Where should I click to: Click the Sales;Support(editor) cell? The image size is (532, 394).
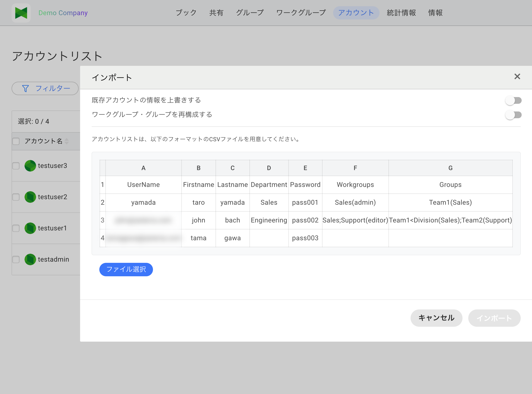[x=355, y=220]
